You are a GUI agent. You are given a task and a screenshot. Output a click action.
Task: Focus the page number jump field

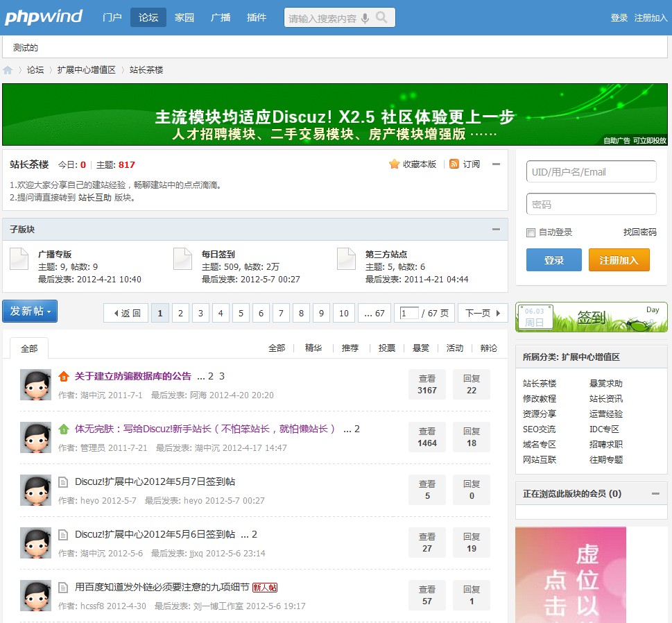click(409, 313)
